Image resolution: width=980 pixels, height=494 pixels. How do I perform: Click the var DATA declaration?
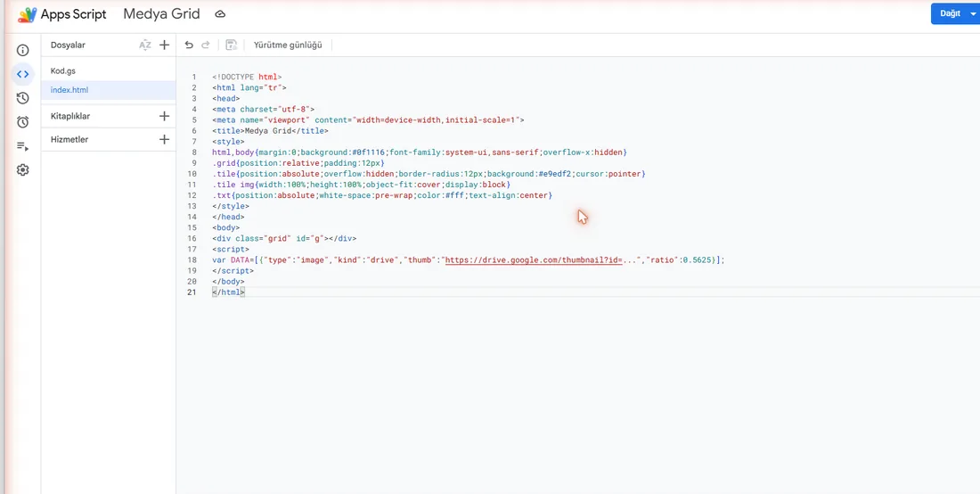point(233,260)
